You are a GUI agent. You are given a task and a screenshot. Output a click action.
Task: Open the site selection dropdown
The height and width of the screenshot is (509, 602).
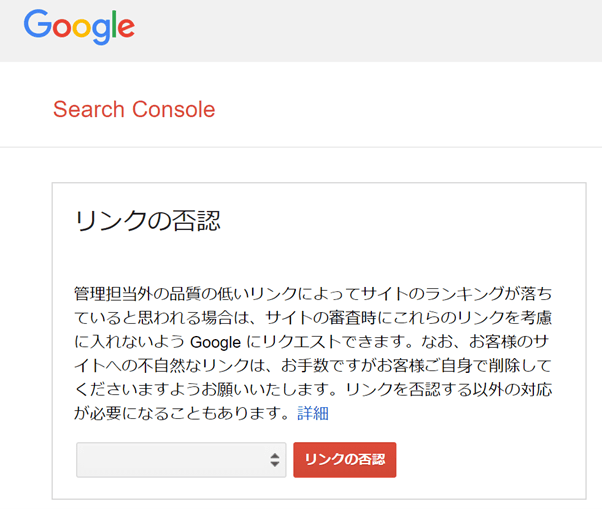pyautogui.click(x=181, y=460)
